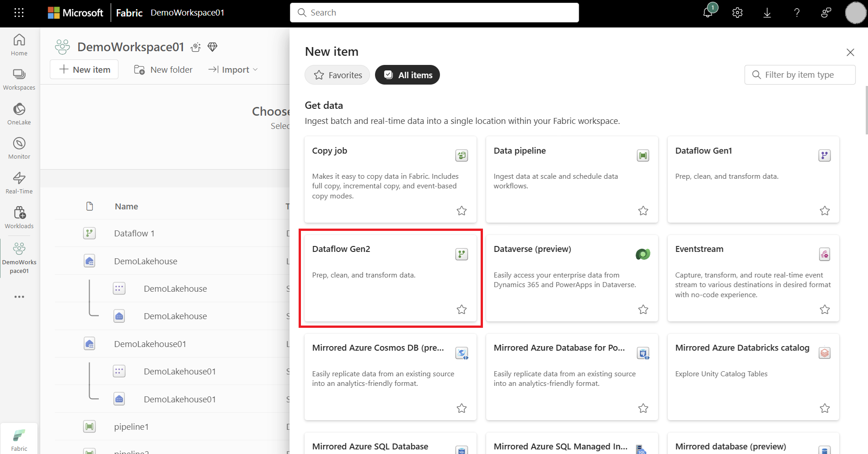The image size is (868, 454).
Task: Click the Dataflow Gen2 card icon
Action: [461, 254]
